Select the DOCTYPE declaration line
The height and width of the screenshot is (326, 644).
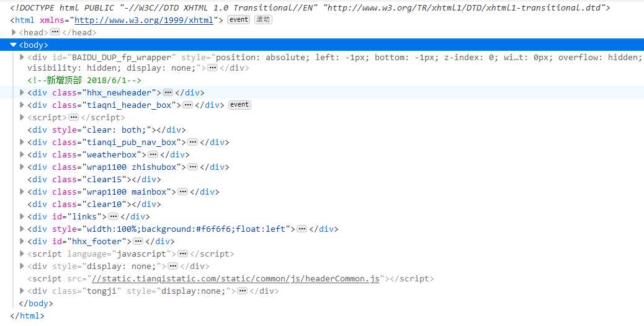[310, 8]
